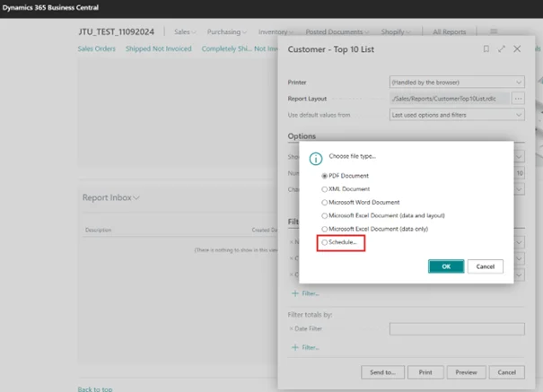Click the Description column header in Report Inbox
Screen dimensions: 543x392
click(99, 230)
